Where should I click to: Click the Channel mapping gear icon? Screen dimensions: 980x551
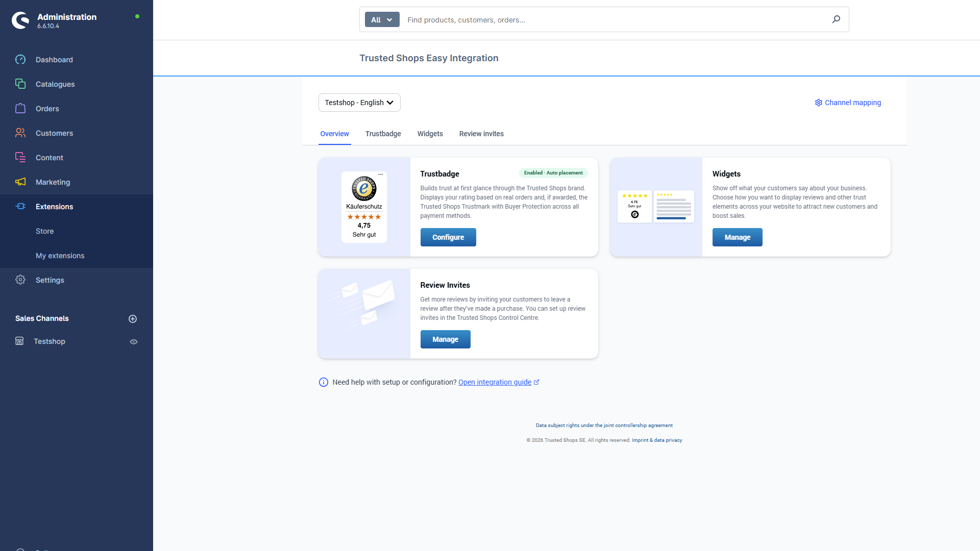(818, 103)
